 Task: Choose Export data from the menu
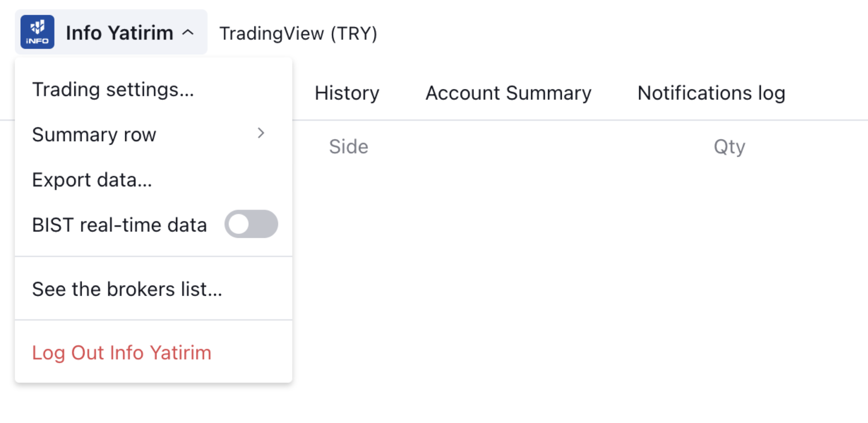coord(92,180)
